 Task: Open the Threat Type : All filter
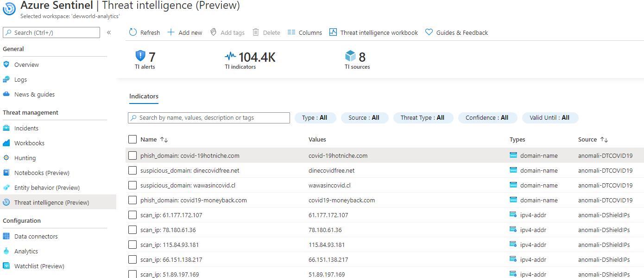pyautogui.click(x=423, y=118)
